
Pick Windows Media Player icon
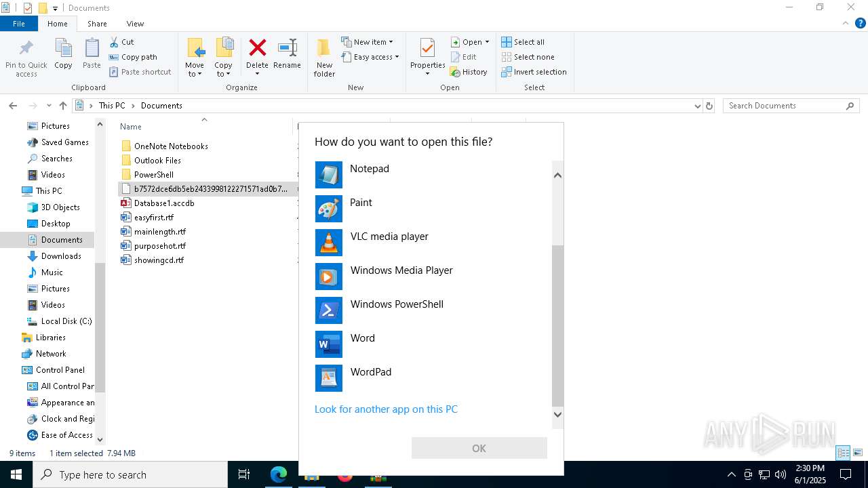tap(329, 277)
